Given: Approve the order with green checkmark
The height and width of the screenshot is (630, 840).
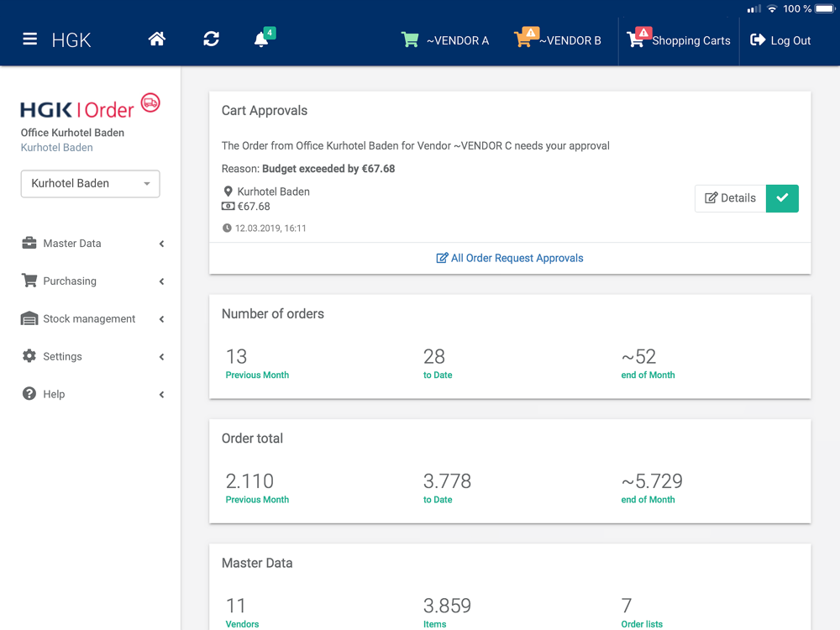Looking at the screenshot, I should point(782,198).
